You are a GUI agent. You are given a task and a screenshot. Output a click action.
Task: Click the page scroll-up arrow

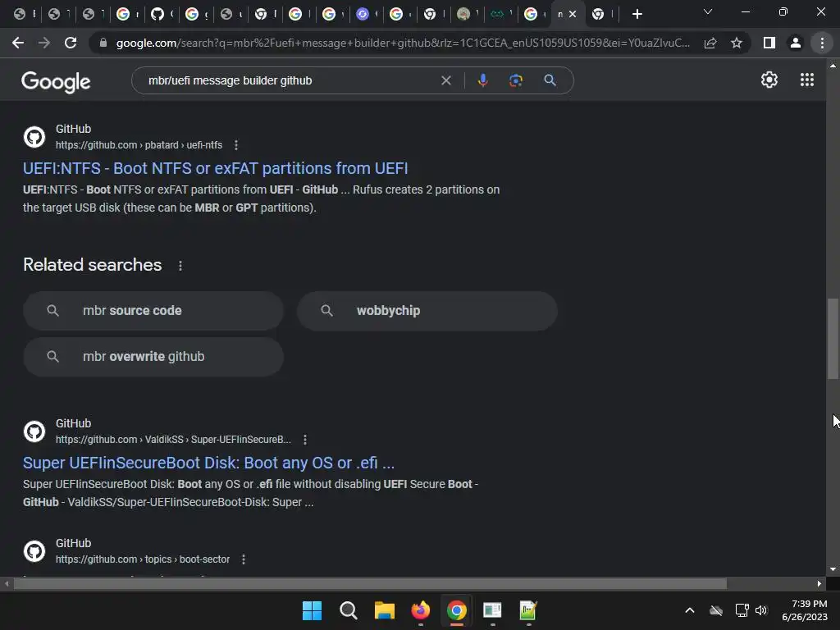coord(833,66)
